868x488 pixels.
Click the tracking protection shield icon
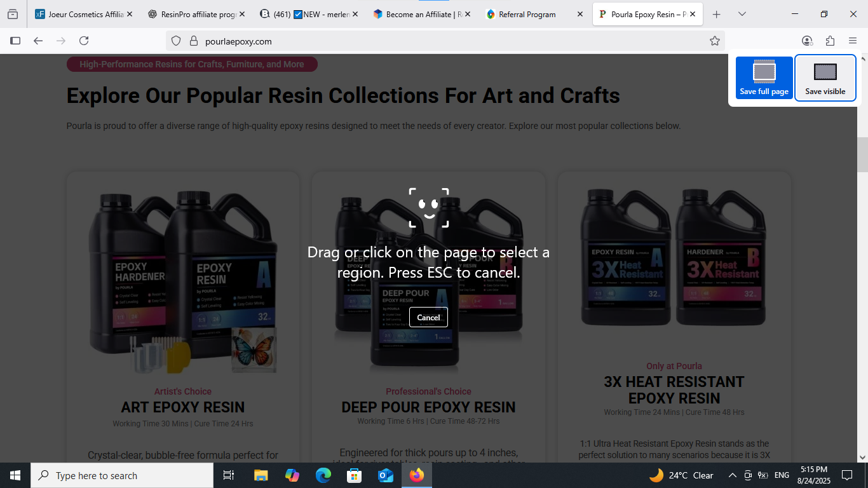tap(177, 41)
